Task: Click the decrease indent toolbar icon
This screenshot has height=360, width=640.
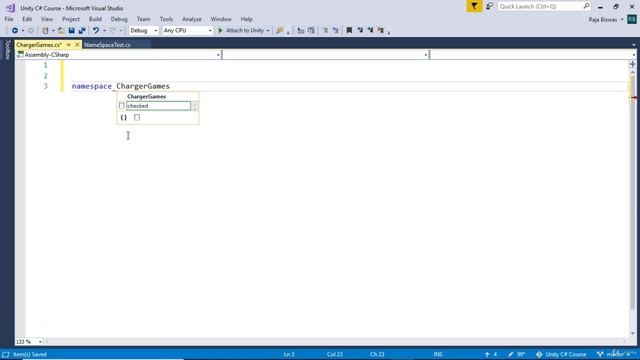Action: (x=301, y=31)
